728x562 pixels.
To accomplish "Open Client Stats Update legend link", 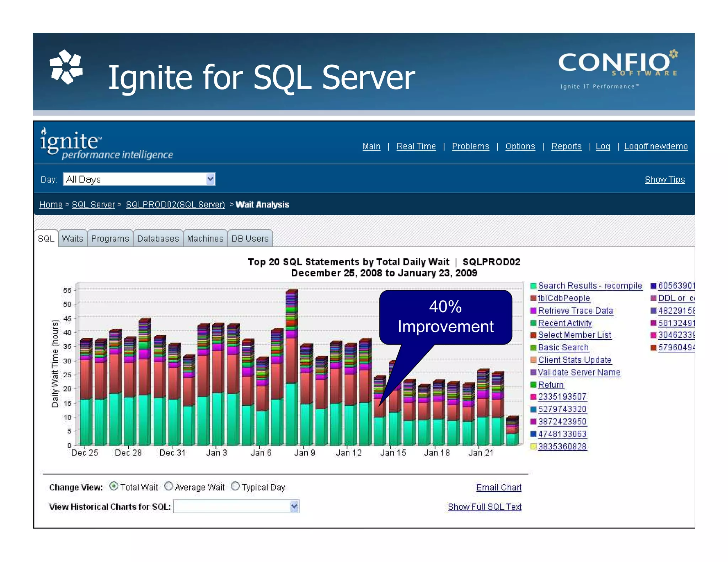I will tap(575, 360).
